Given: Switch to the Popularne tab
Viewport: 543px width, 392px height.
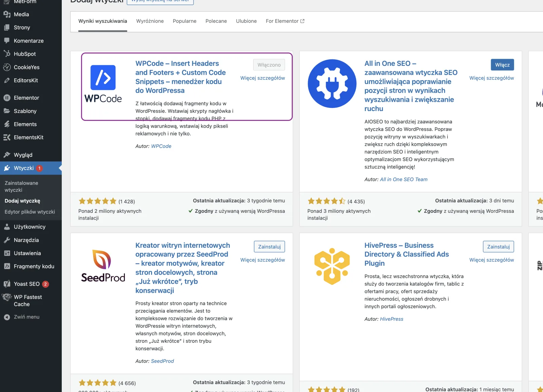Looking at the screenshot, I should (185, 21).
